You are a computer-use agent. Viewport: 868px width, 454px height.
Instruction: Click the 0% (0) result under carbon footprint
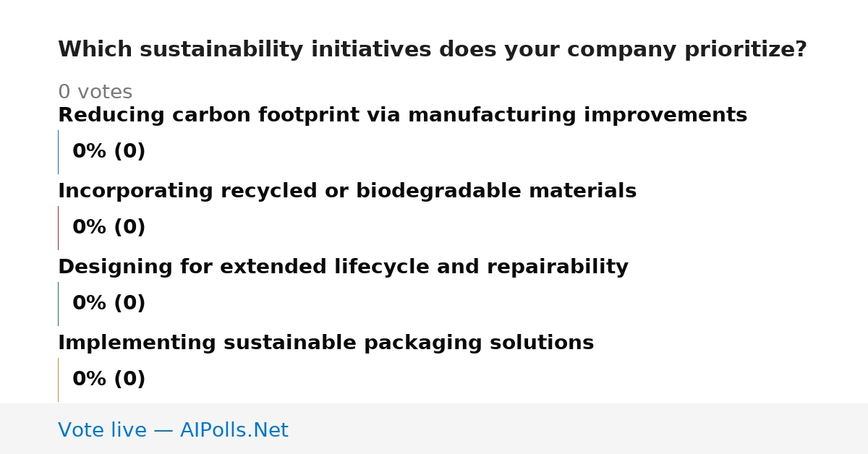click(109, 152)
